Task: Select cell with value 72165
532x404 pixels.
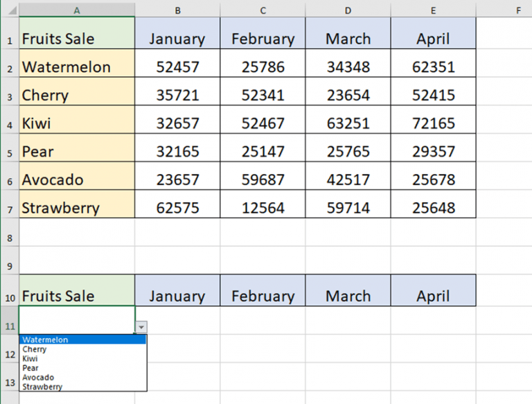Action: coord(433,119)
